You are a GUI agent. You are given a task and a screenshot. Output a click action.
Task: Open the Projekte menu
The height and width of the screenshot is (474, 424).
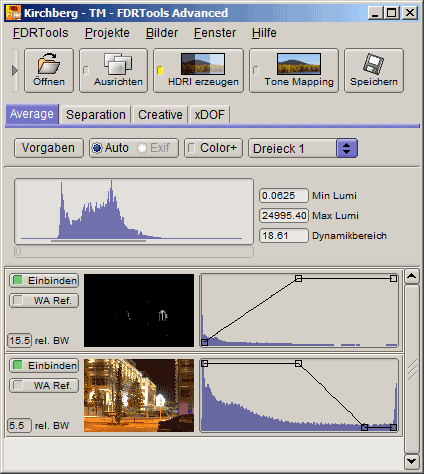pos(107,33)
